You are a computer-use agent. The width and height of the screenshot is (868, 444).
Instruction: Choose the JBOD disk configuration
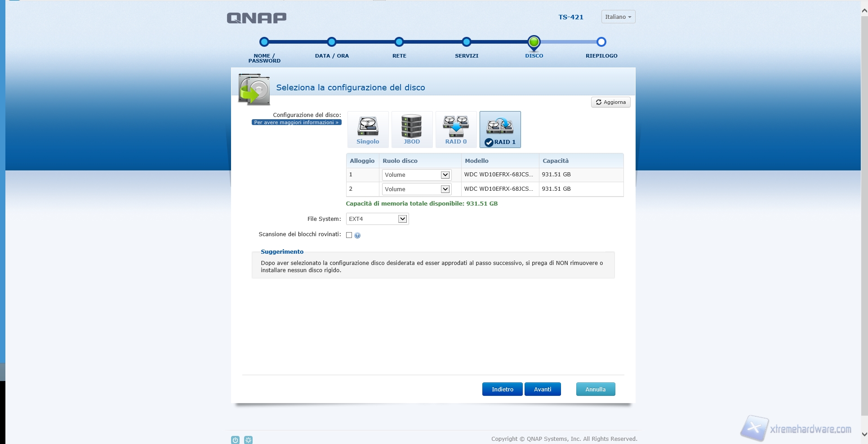pos(412,130)
